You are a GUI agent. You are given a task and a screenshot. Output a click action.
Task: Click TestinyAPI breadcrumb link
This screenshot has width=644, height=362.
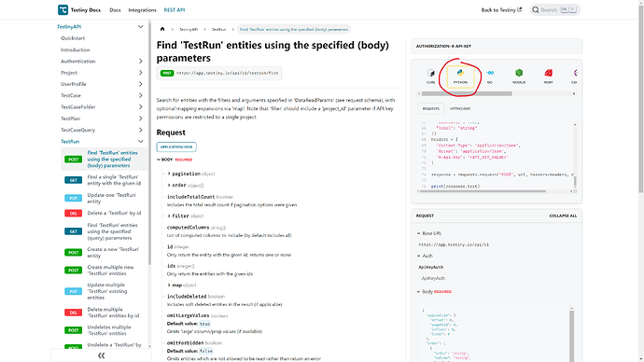[x=189, y=30]
